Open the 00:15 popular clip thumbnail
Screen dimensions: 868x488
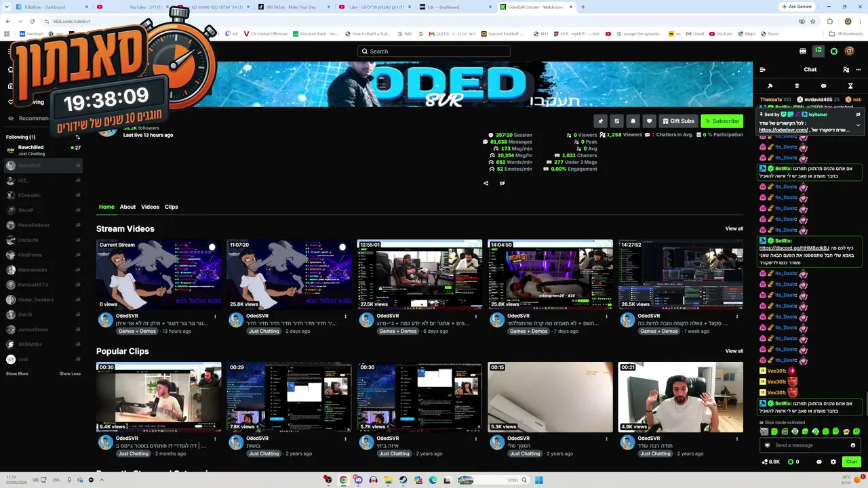[x=550, y=397]
